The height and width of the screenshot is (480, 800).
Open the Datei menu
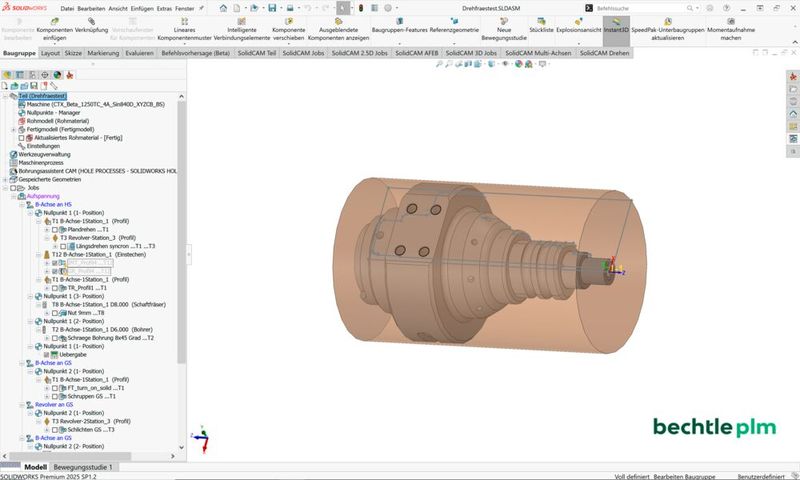click(67, 9)
